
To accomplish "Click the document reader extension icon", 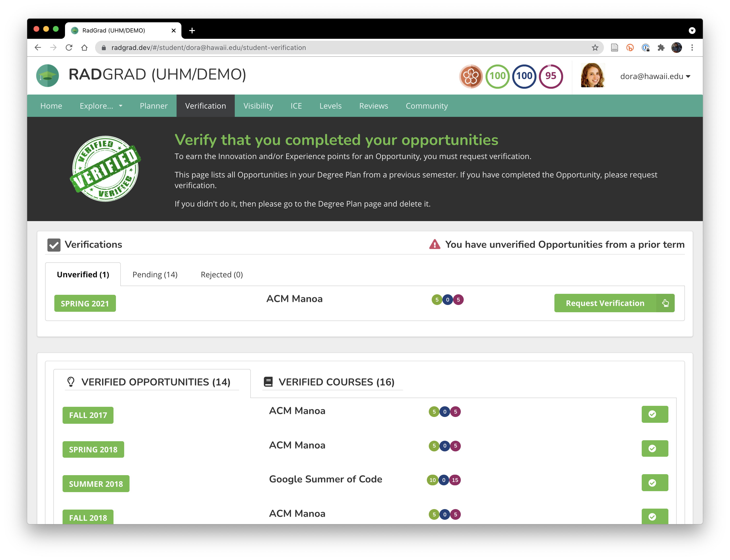I will (614, 48).
